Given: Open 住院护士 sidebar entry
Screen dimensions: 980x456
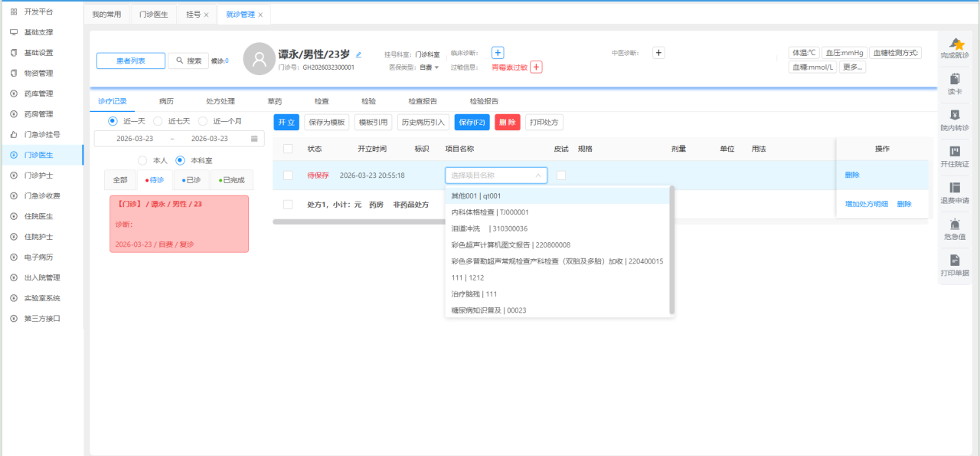Looking at the screenshot, I should [38, 237].
